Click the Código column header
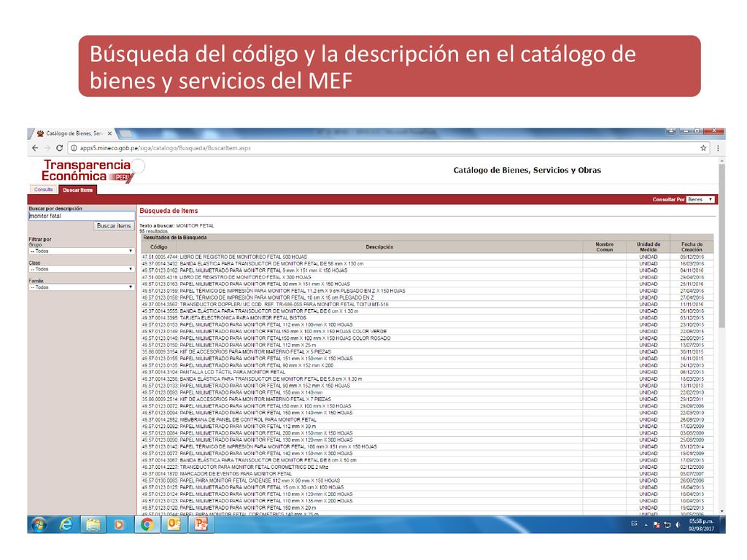The width and height of the screenshot is (747, 560). click(158, 247)
